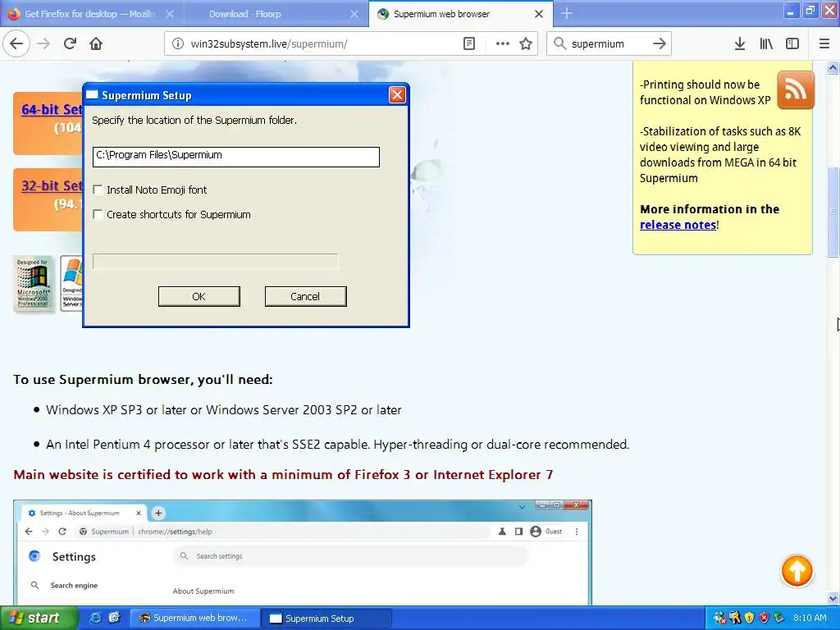Click the supermium search box

pos(609,44)
